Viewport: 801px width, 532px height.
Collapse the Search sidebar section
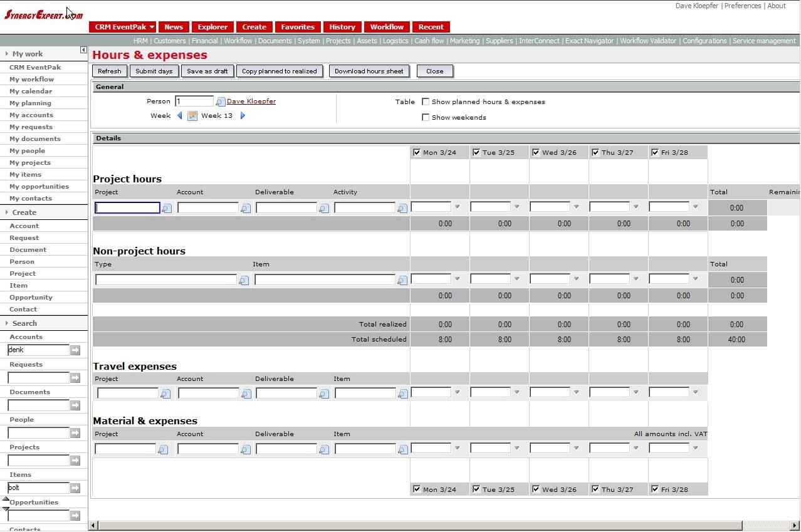(7, 323)
